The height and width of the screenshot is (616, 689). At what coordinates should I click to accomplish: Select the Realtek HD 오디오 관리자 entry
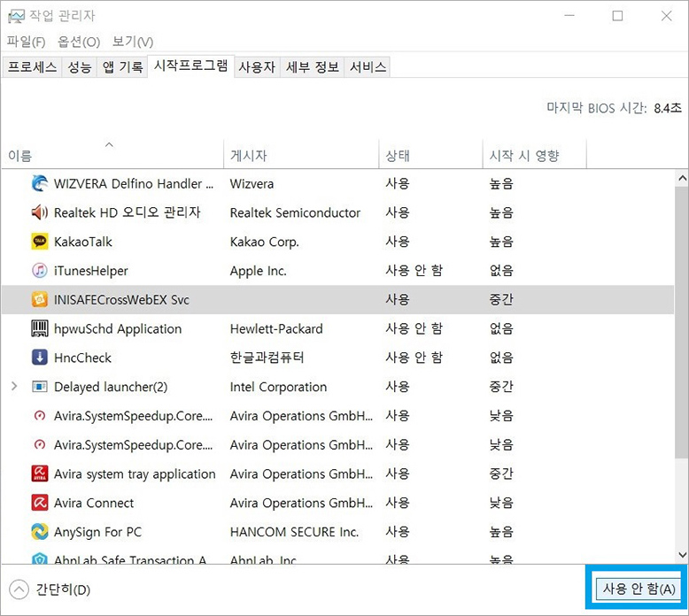point(127,212)
